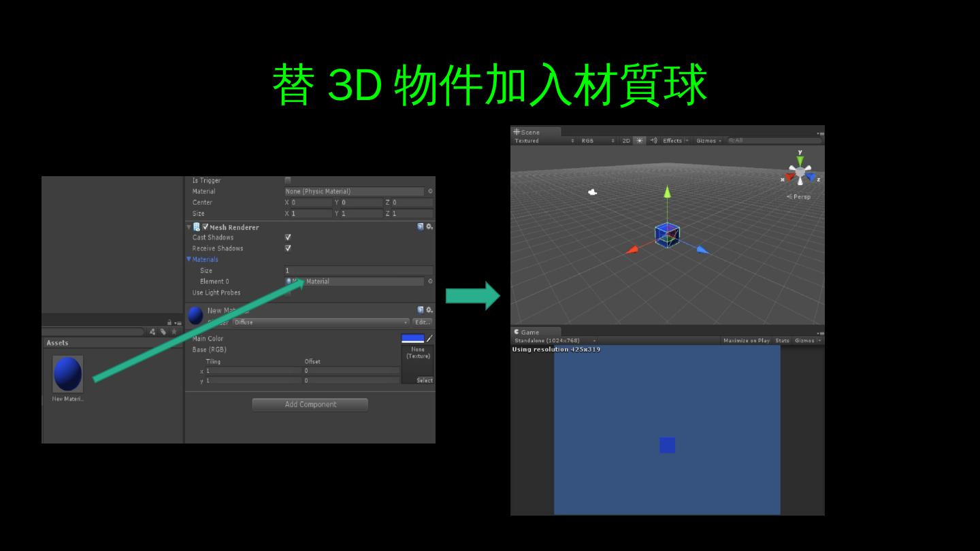Search assets by label icon
980x551 pixels.
click(x=163, y=332)
